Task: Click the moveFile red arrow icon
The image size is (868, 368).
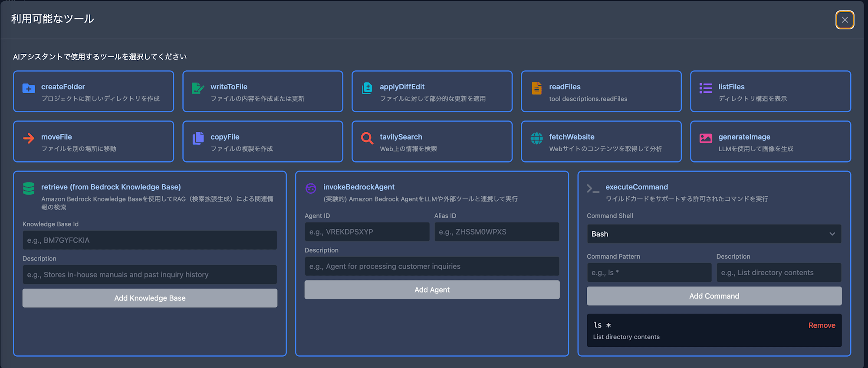Action: pos(29,138)
